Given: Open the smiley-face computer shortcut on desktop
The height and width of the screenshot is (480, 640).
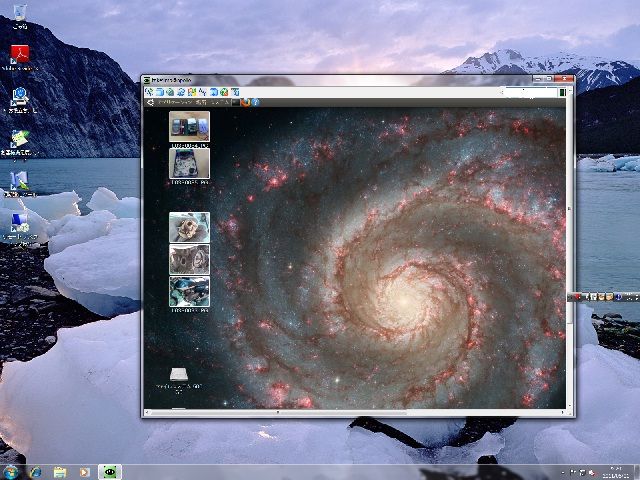Looking at the screenshot, I should coord(20,96).
